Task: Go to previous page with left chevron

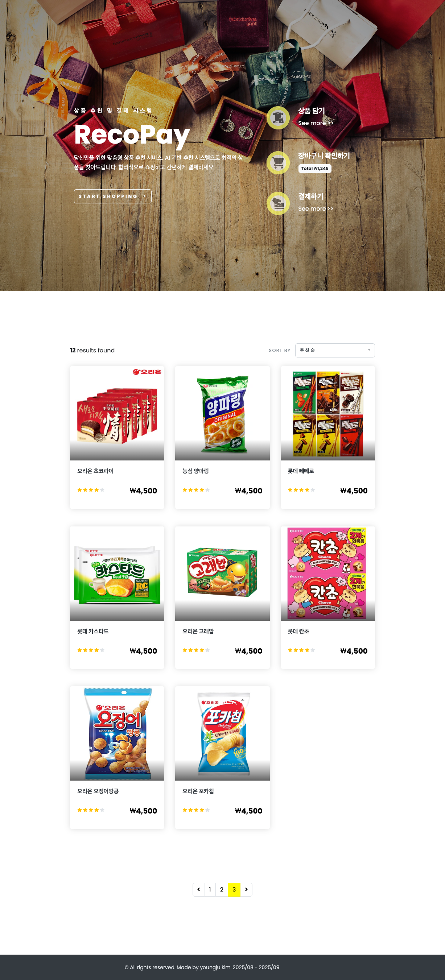Action: (x=199, y=889)
